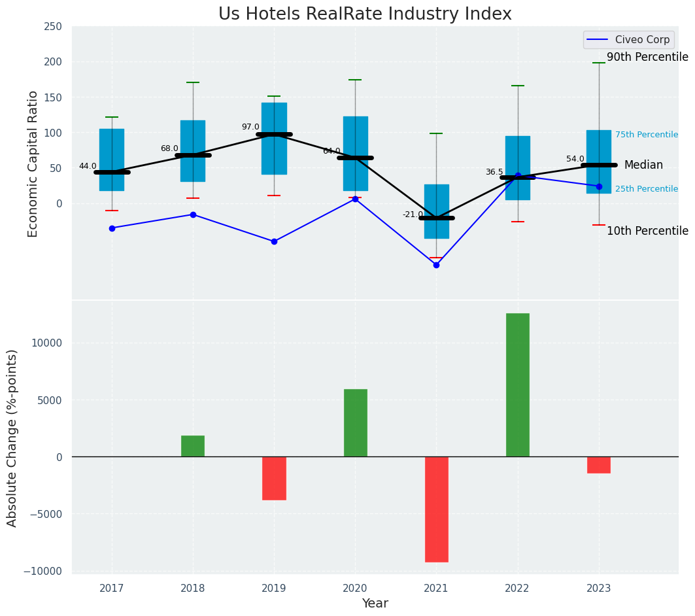Click the -21.0 median label for 2021
The width and height of the screenshot is (695, 616).
pyautogui.click(x=413, y=214)
